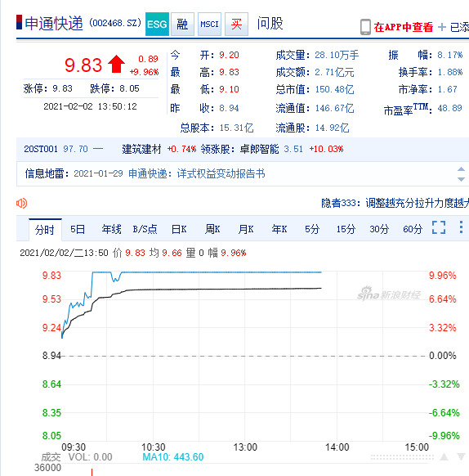
Task: Switch to the 年线 tab
Action: coord(112,229)
